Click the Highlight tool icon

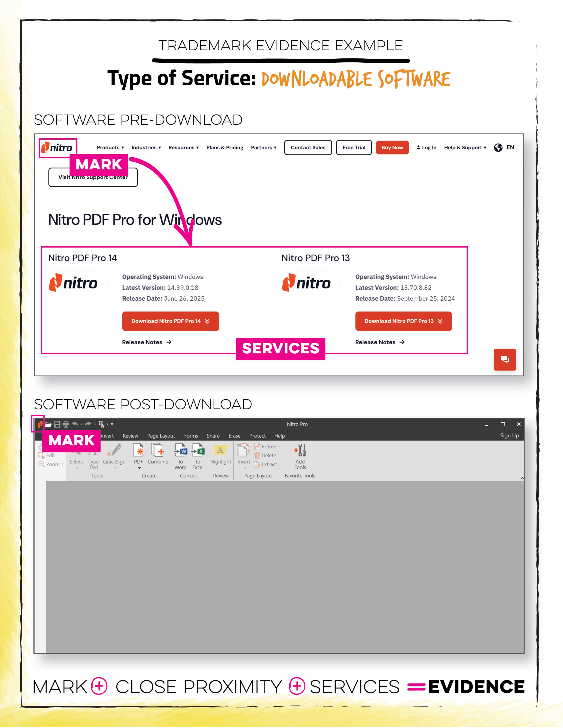[221, 450]
